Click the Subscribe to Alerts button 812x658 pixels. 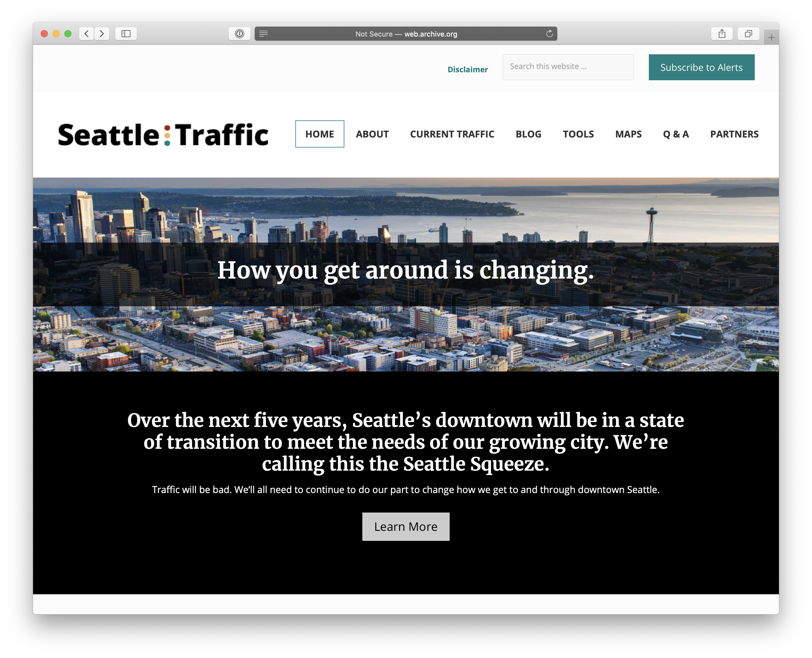[702, 66]
